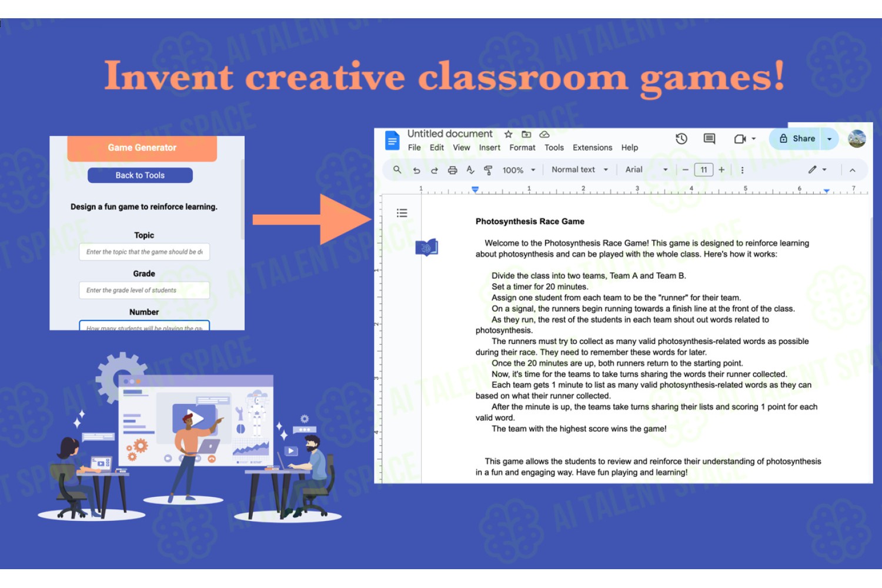Open the Normal text style dropdown
The image size is (882, 588).
point(580,169)
